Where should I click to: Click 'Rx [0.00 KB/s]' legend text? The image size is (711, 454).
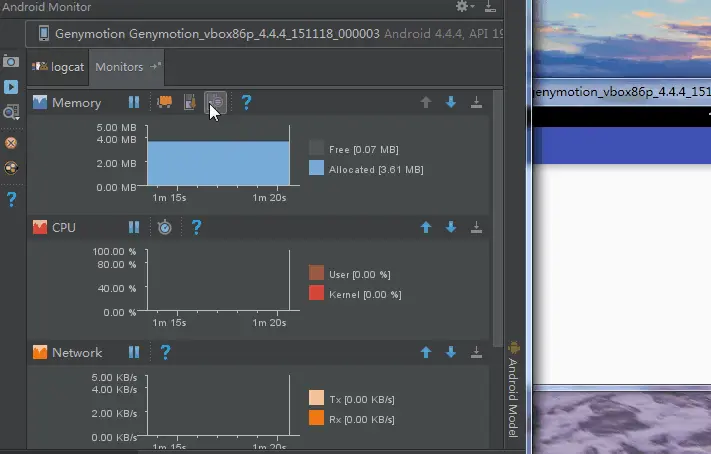362,420
